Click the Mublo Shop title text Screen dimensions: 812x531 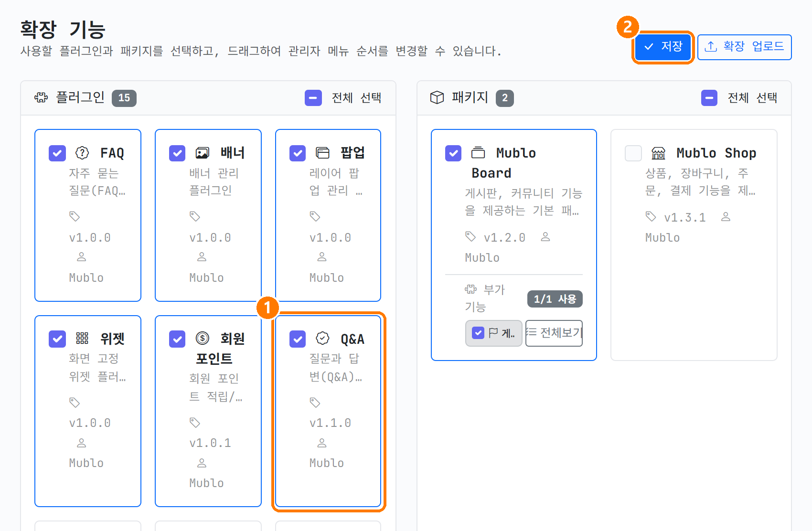point(716,153)
